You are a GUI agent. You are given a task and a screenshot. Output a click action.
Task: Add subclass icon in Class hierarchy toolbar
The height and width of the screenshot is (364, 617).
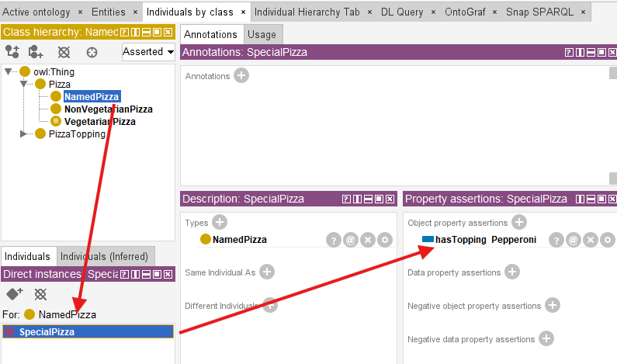tap(12, 51)
